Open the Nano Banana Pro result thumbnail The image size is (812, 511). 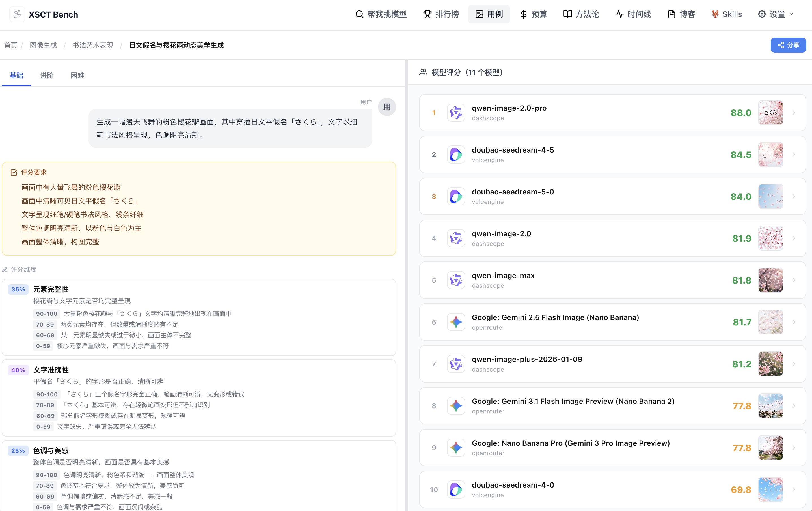(770, 448)
